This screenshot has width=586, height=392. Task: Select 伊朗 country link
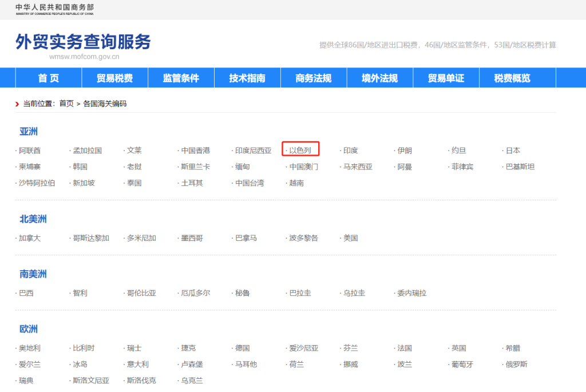[405, 151]
